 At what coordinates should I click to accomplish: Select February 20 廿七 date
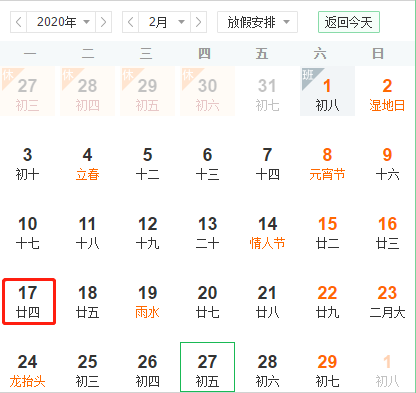click(x=207, y=302)
